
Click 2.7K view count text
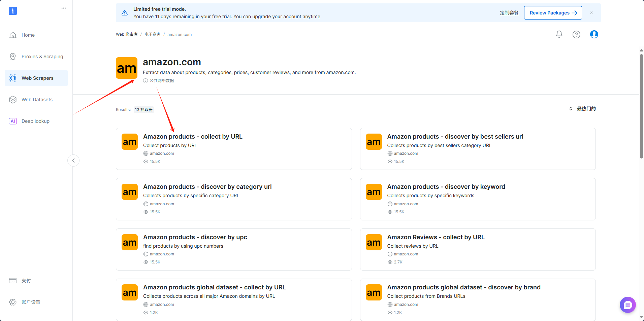(398, 262)
